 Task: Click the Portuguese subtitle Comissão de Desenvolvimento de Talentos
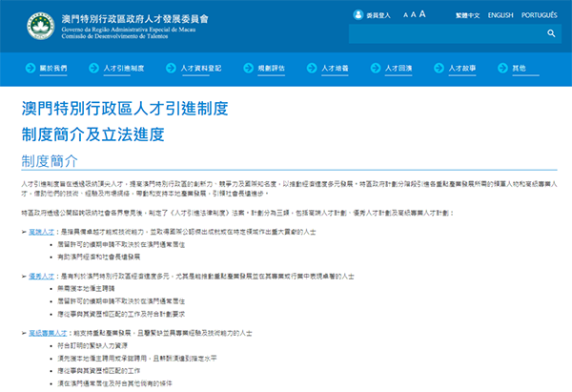point(114,36)
